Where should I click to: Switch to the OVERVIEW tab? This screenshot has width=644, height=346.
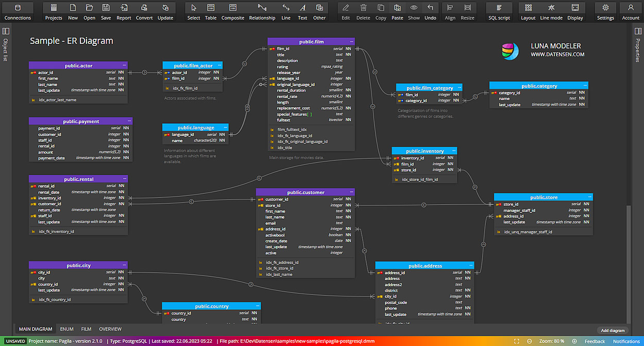tap(110, 329)
